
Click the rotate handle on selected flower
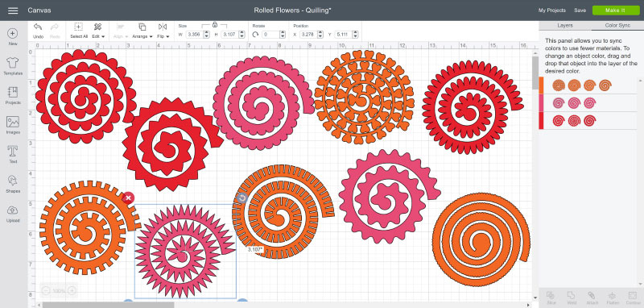click(242, 198)
